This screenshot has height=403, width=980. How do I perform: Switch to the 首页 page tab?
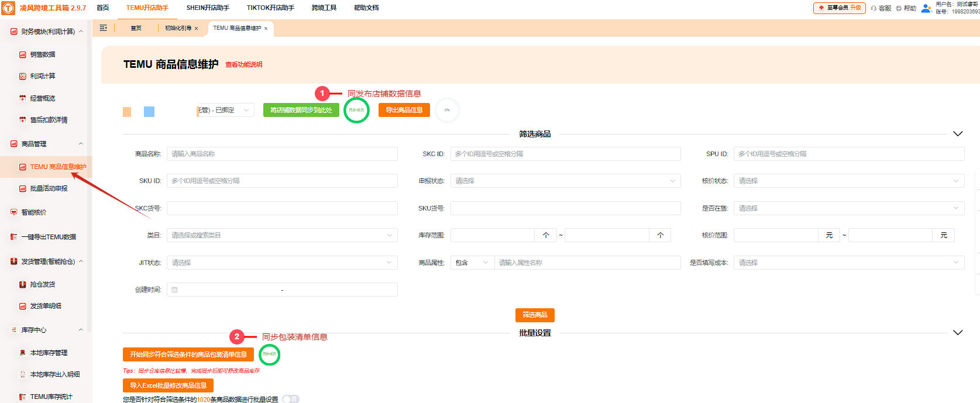[136, 28]
